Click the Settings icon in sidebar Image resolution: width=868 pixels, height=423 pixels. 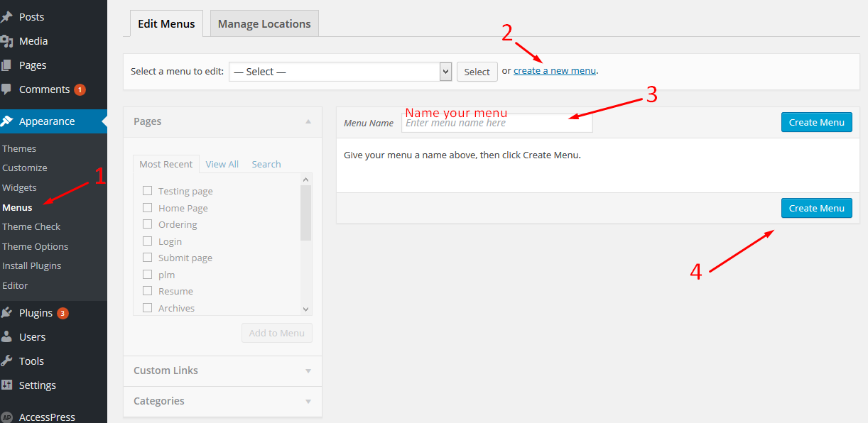[x=7, y=385]
